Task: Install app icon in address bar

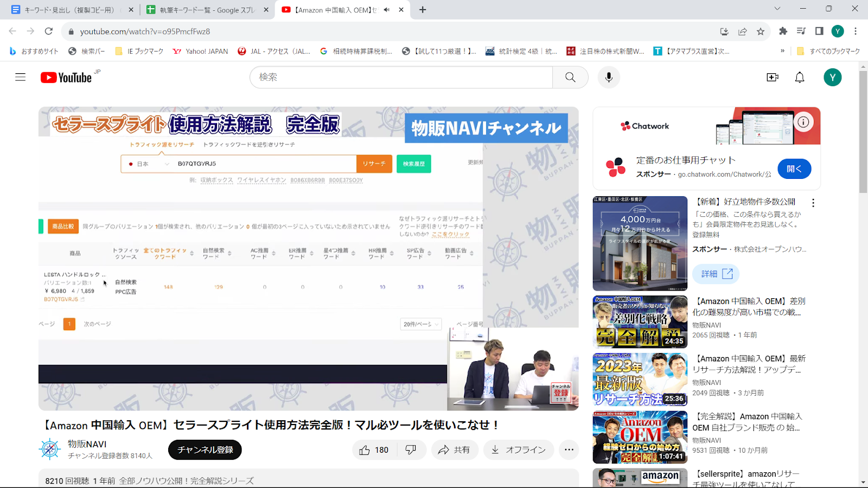Action: 724,31
